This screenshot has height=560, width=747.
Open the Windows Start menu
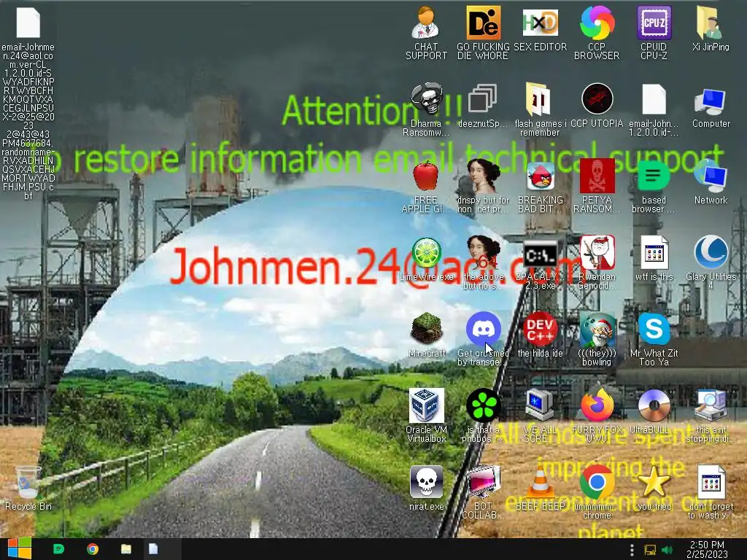19,548
